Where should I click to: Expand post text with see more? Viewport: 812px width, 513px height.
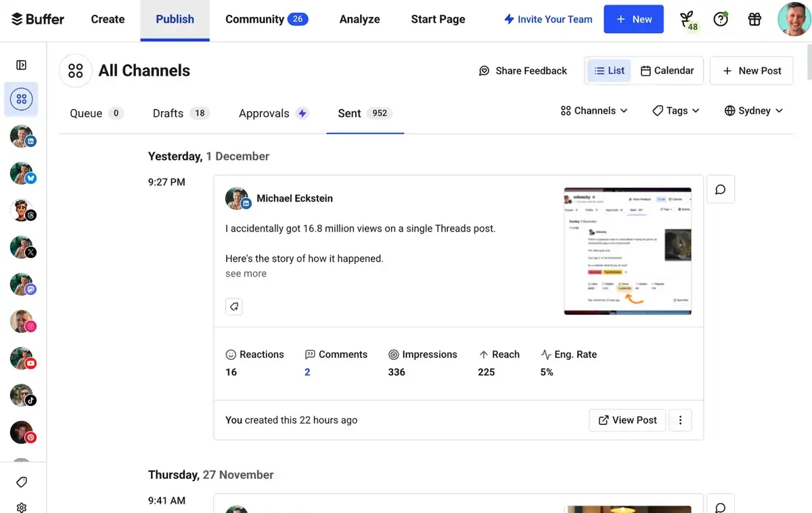click(x=246, y=273)
